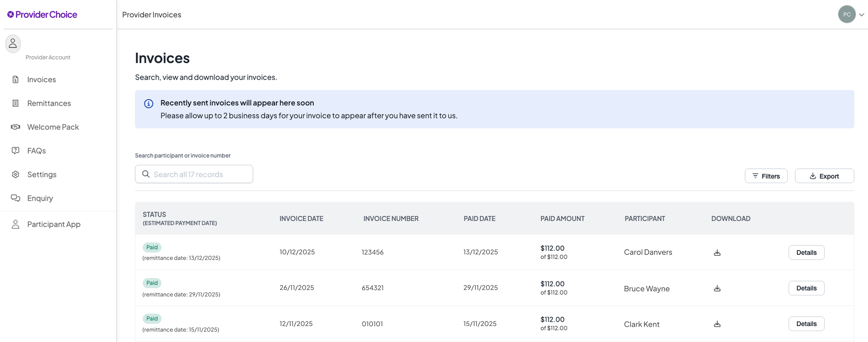This screenshot has height=342, width=868.
Task: Open the Enquiry page
Action: (40, 198)
